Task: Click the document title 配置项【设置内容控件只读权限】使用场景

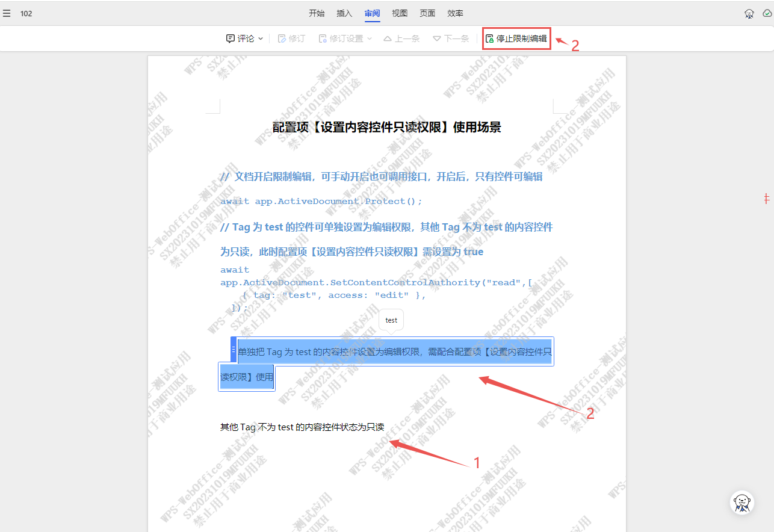Action: 387,127
